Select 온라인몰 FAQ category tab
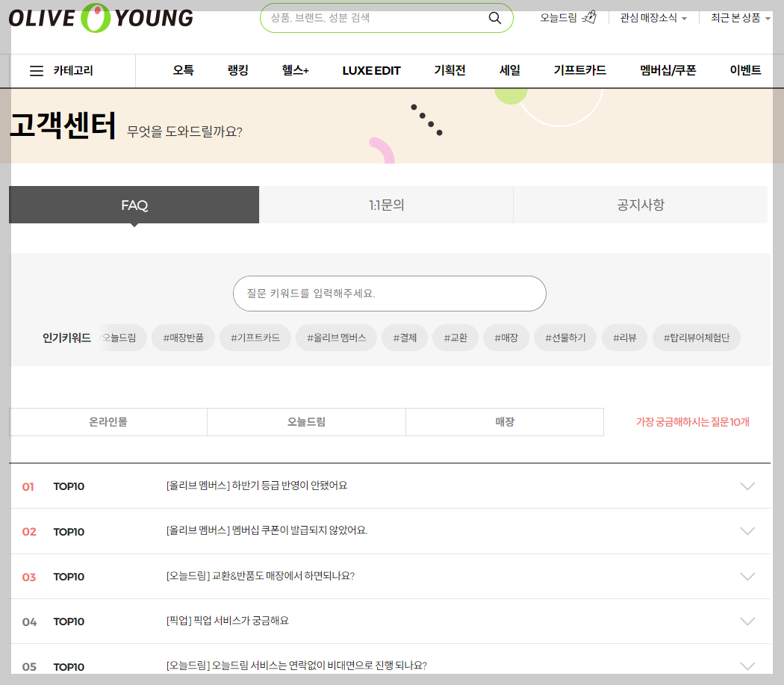 click(x=108, y=422)
